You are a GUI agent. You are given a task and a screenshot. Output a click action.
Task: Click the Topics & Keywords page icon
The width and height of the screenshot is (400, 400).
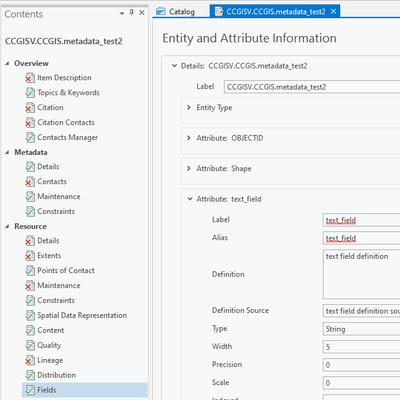click(x=30, y=93)
